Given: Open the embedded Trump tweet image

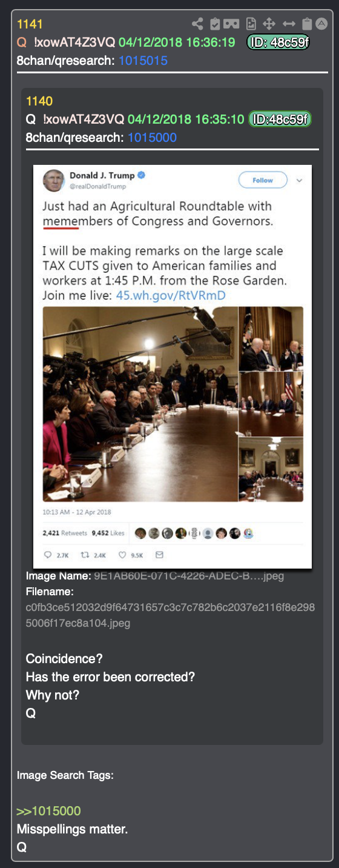Looking at the screenshot, I should click(173, 367).
